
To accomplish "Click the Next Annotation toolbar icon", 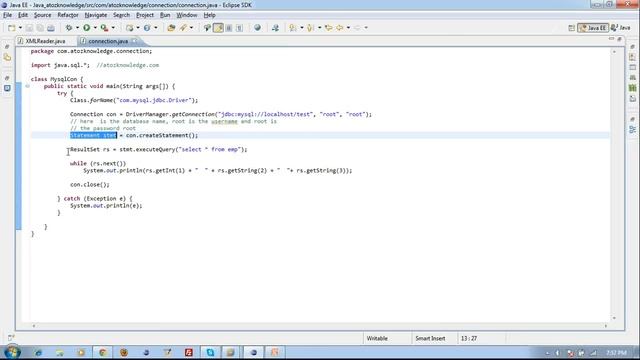I will [293, 28].
